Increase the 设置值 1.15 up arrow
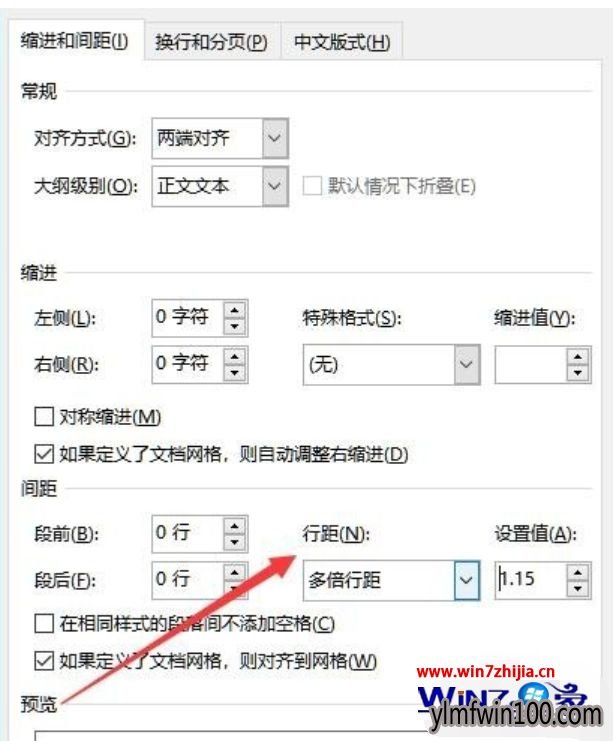The image size is (613, 741). click(x=578, y=572)
